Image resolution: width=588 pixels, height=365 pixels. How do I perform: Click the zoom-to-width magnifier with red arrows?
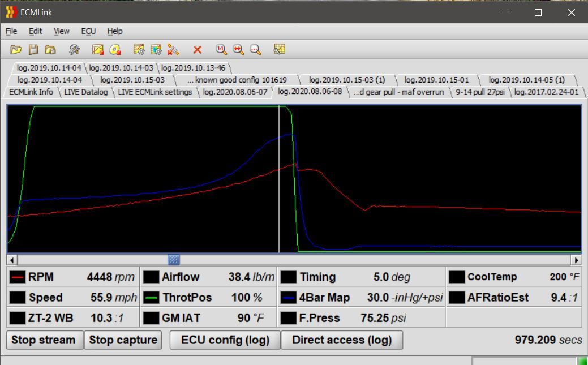[238, 50]
